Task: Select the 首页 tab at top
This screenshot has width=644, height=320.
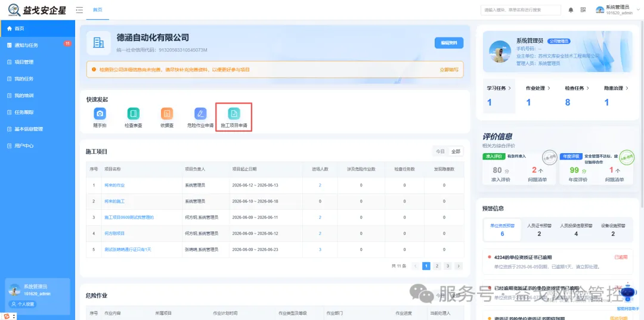Action: click(98, 10)
